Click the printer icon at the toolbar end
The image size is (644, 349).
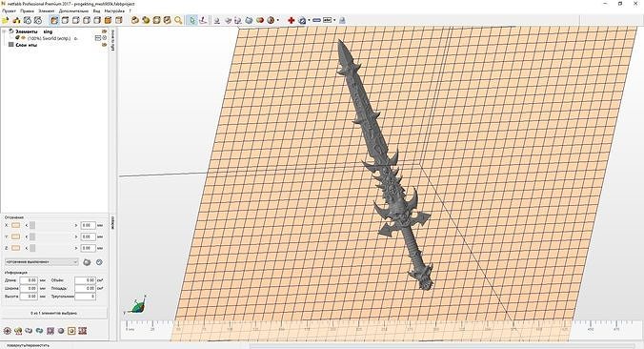[x=342, y=20]
